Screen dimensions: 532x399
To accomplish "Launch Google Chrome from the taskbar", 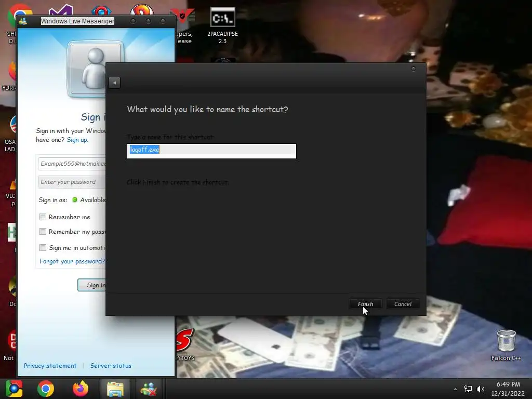I will point(46,389).
